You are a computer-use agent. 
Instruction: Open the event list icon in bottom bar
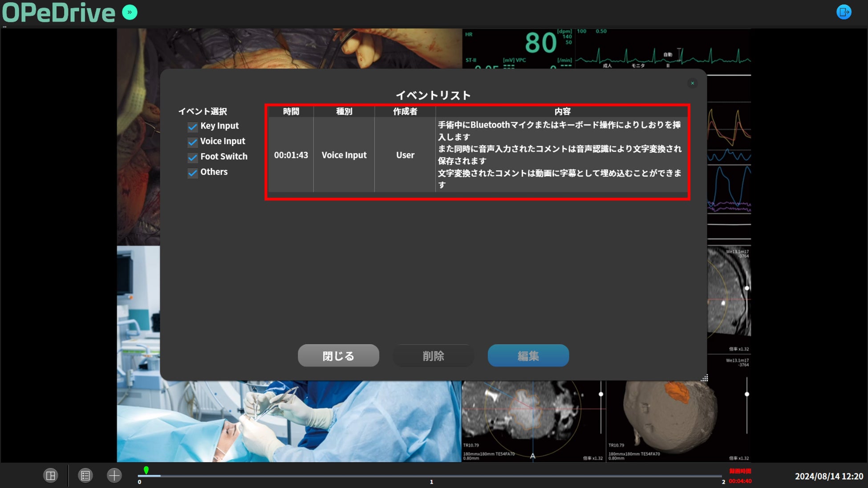click(85, 476)
